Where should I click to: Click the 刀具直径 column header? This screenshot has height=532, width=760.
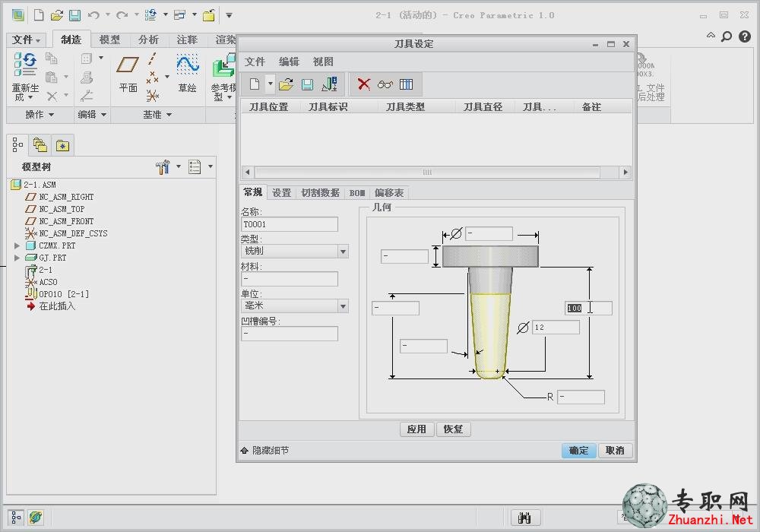click(x=483, y=107)
